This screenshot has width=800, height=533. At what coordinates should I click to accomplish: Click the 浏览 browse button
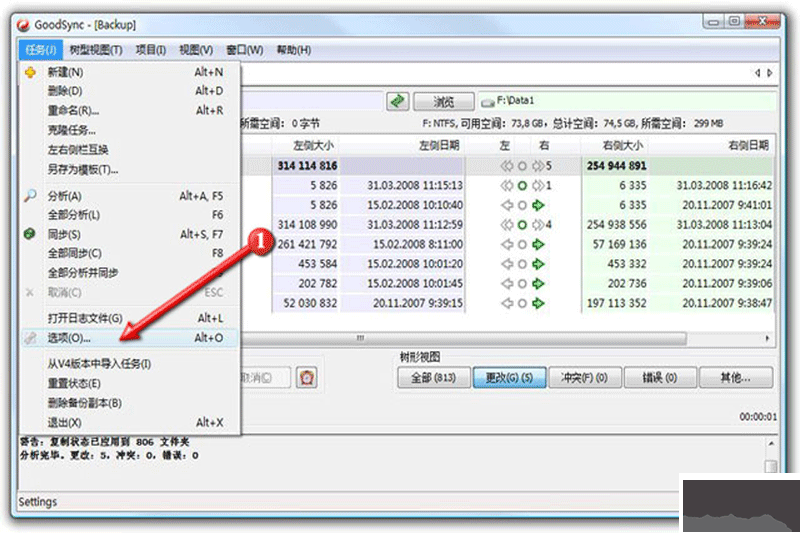pyautogui.click(x=443, y=101)
